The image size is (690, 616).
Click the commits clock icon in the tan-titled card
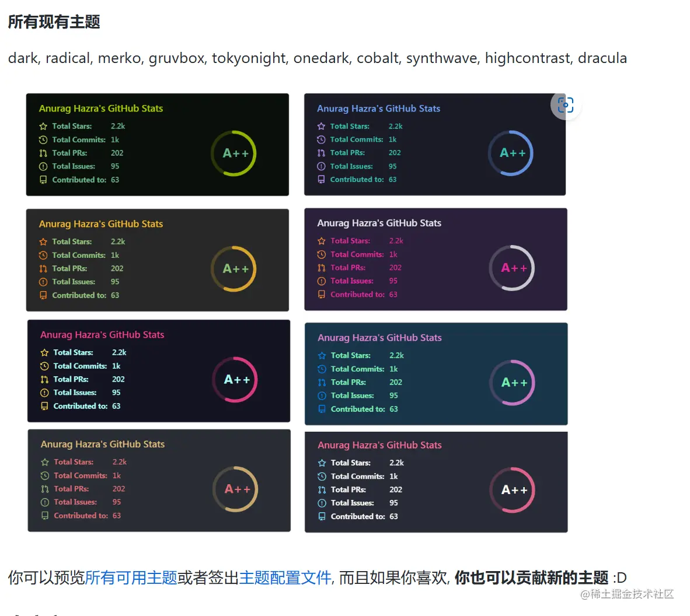[x=45, y=475]
